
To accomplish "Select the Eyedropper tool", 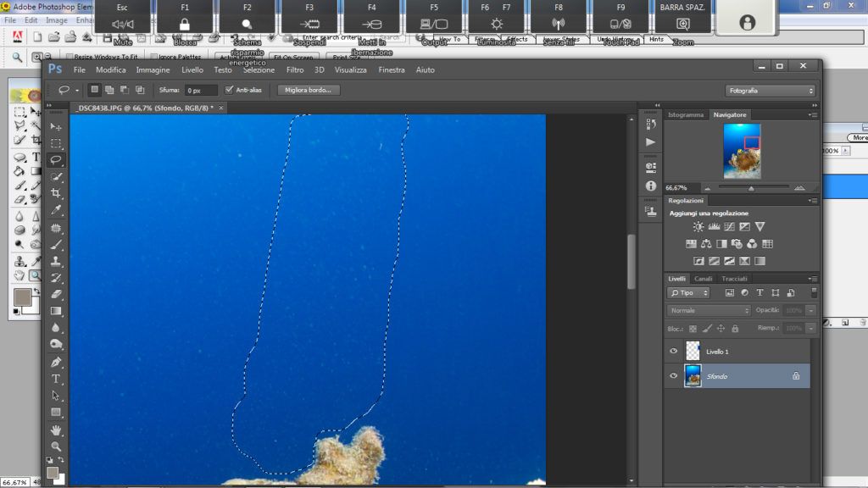I will tap(56, 210).
